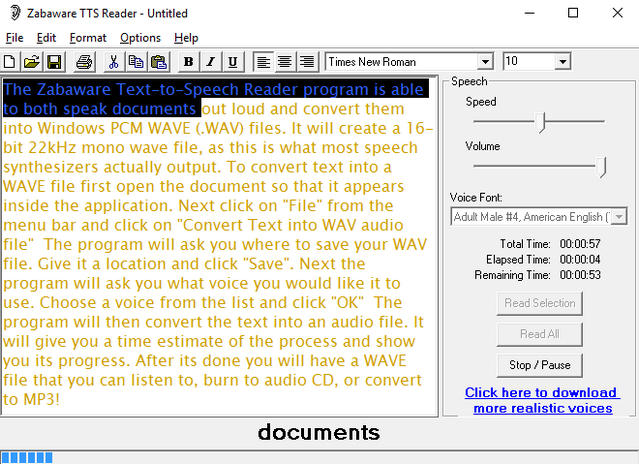639x464 pixels.
Task: Open the Options menu
Action: coord(140,38)
